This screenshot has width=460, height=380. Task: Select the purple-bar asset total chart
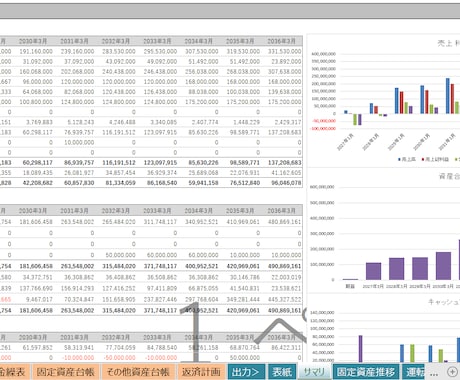coord(383,231)
